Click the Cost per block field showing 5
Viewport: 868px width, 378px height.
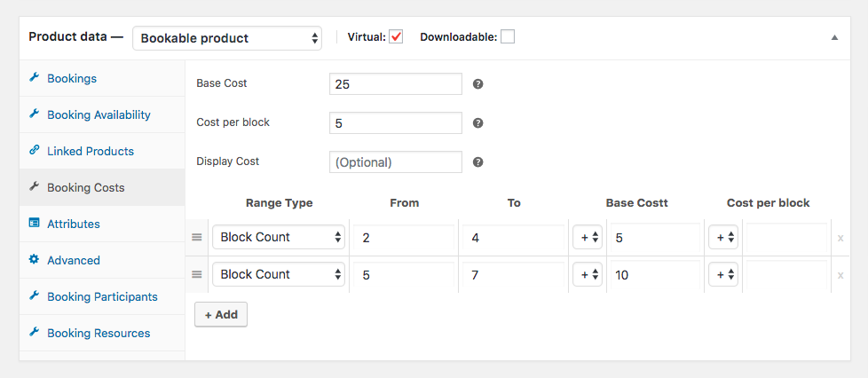[395, 122]
